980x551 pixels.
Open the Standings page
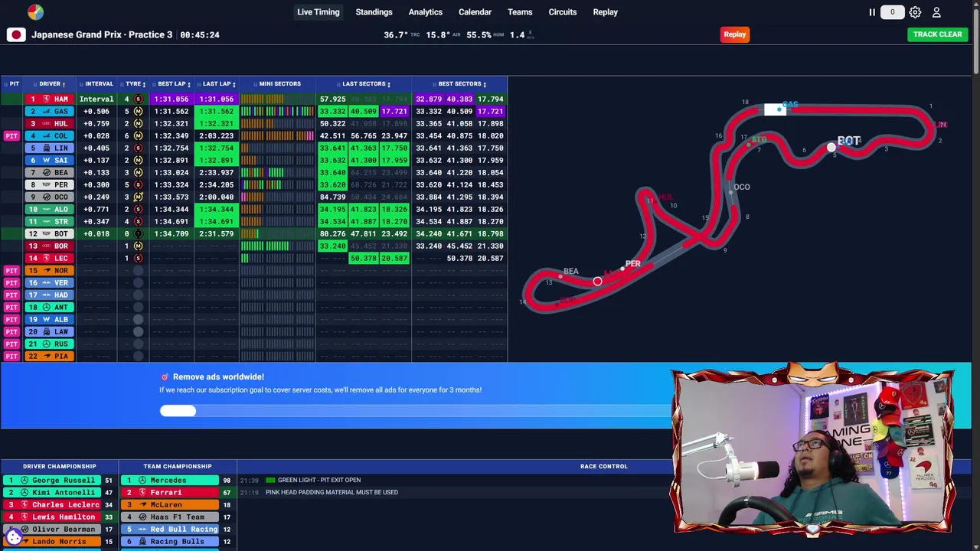click(374, 12)
